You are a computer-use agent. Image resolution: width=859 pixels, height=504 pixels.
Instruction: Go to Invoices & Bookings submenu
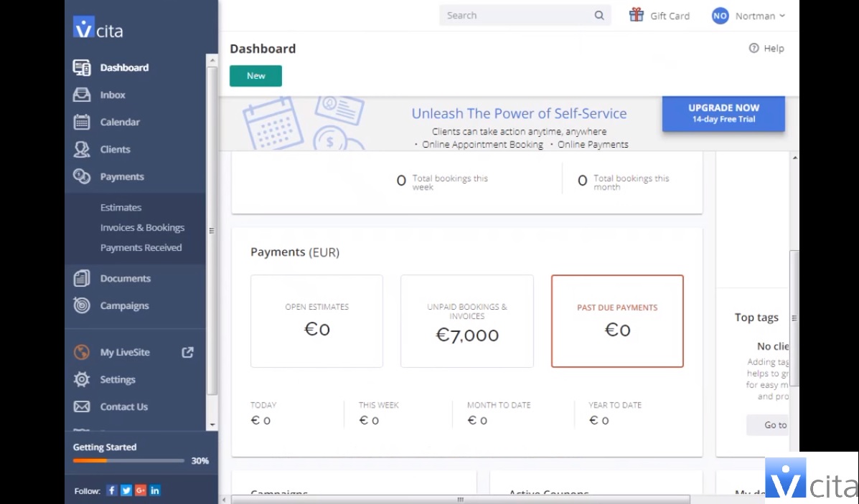(x=142, y=227)
